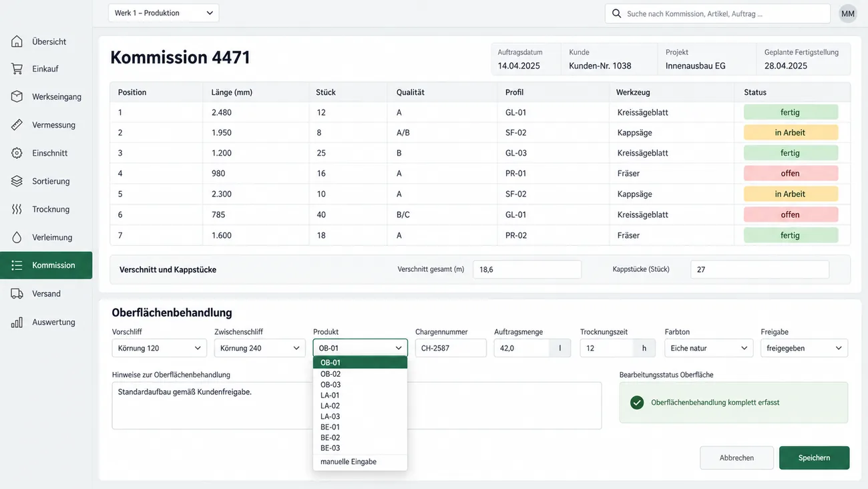Image resolution: width=868 pixels, height=489 pixels.
Task: Focus the Kommission search field
Action: (x=718, y=13)
